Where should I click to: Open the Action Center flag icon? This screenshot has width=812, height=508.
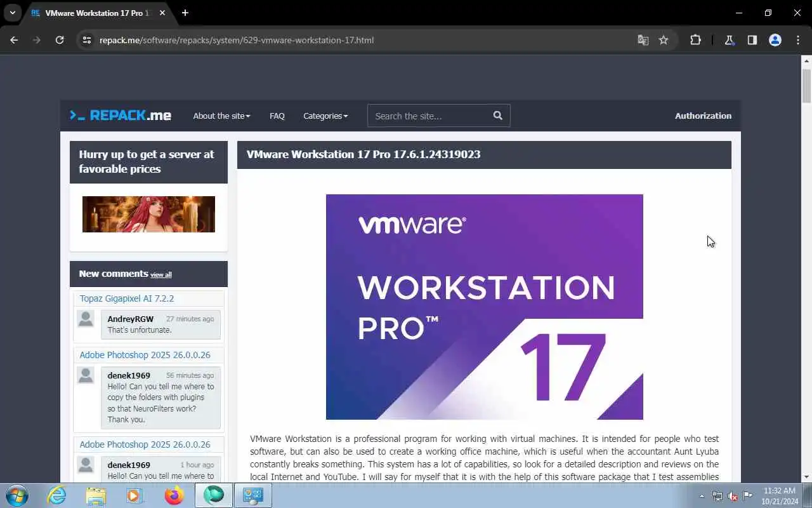(x=748, y=496)
